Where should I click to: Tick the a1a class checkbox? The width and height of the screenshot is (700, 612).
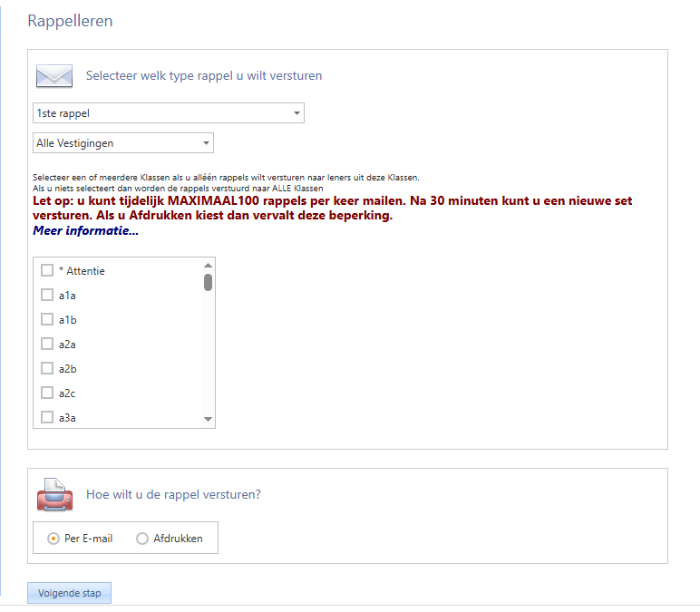tap(47, 295)
